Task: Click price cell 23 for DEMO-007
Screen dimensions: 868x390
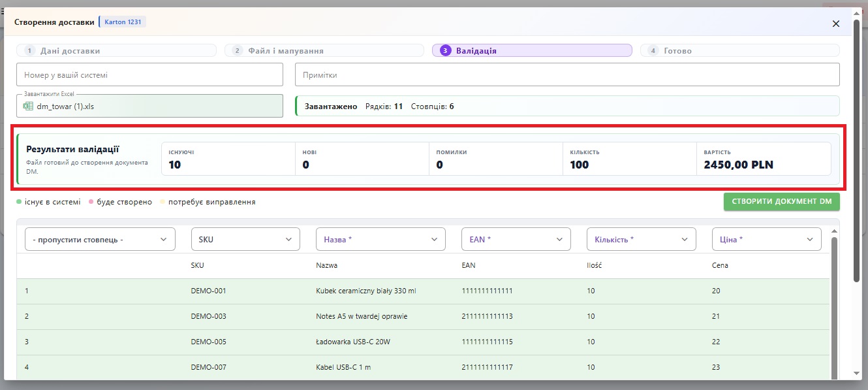Action: 716,367
